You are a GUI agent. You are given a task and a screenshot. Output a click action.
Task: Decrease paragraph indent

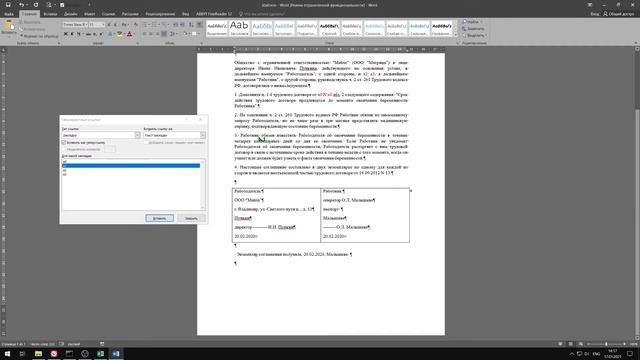tap(176, 25)
